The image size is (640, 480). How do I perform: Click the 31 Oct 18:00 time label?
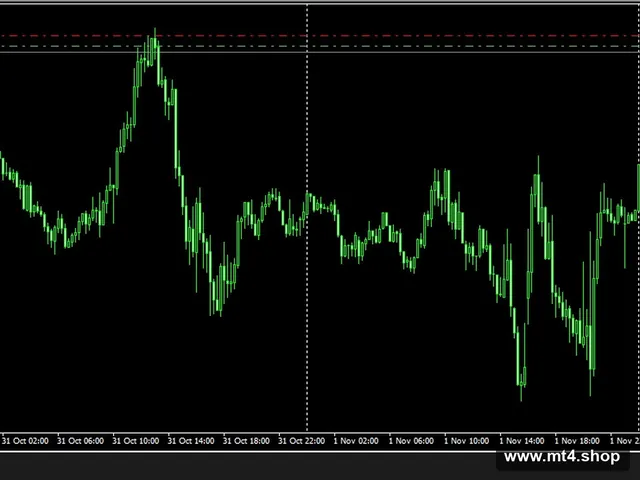click(x=247, y=441)
